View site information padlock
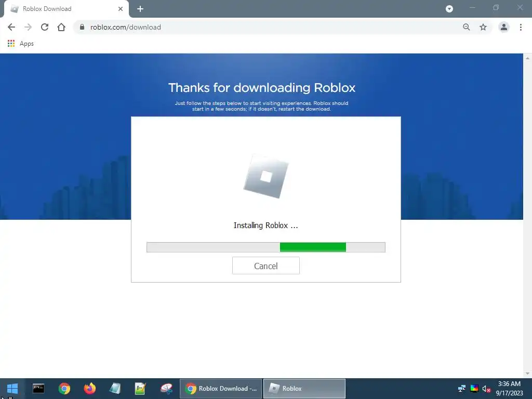 point(82,27)
